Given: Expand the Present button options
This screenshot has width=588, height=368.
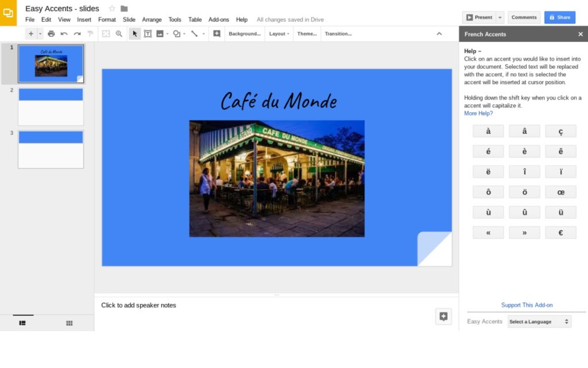Looking at the screenshot, I should pos(499,17).
